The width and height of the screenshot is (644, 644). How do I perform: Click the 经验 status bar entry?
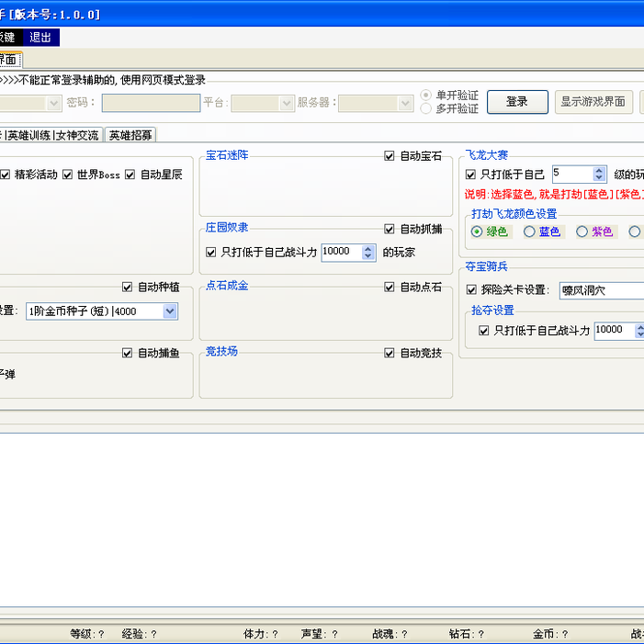coord(140,634)
